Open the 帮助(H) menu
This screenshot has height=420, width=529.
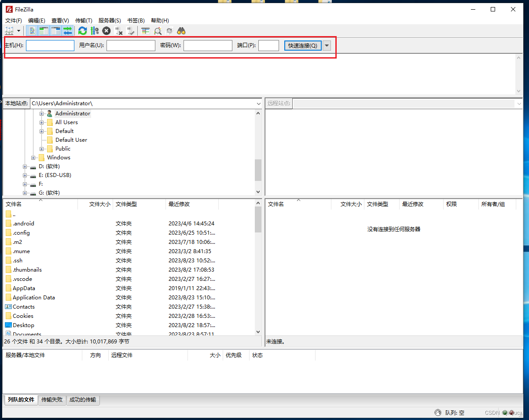pos(160,21)
